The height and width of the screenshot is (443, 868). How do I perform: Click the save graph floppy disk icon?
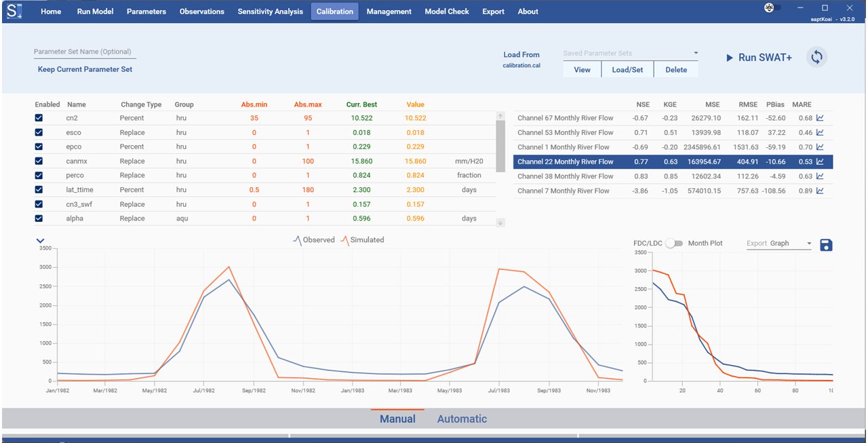[826, 245]
